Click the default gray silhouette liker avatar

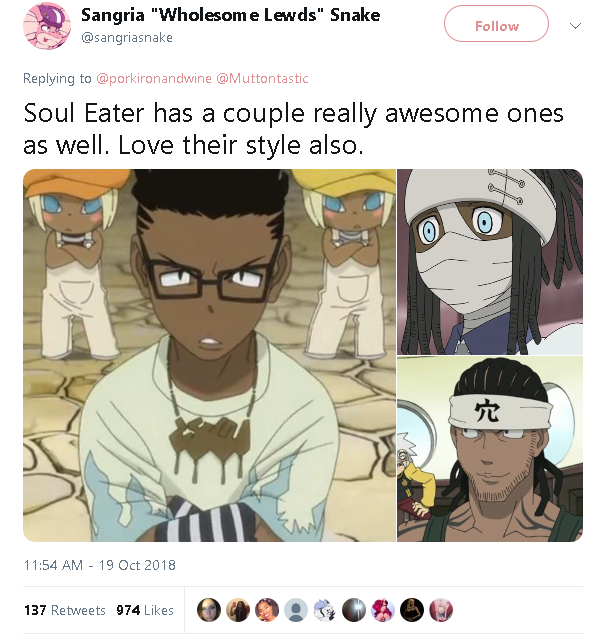tap(296, 610)
